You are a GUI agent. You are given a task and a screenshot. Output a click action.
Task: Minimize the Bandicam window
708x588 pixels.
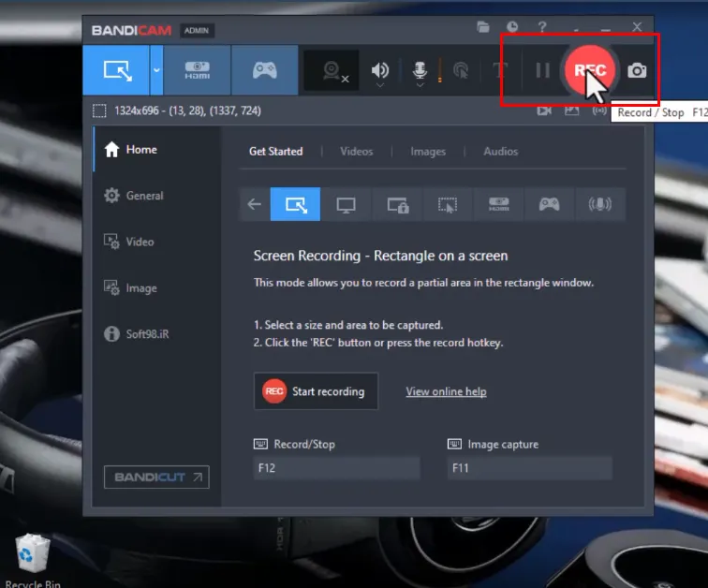pyautogui.click(x=606, y=28)
